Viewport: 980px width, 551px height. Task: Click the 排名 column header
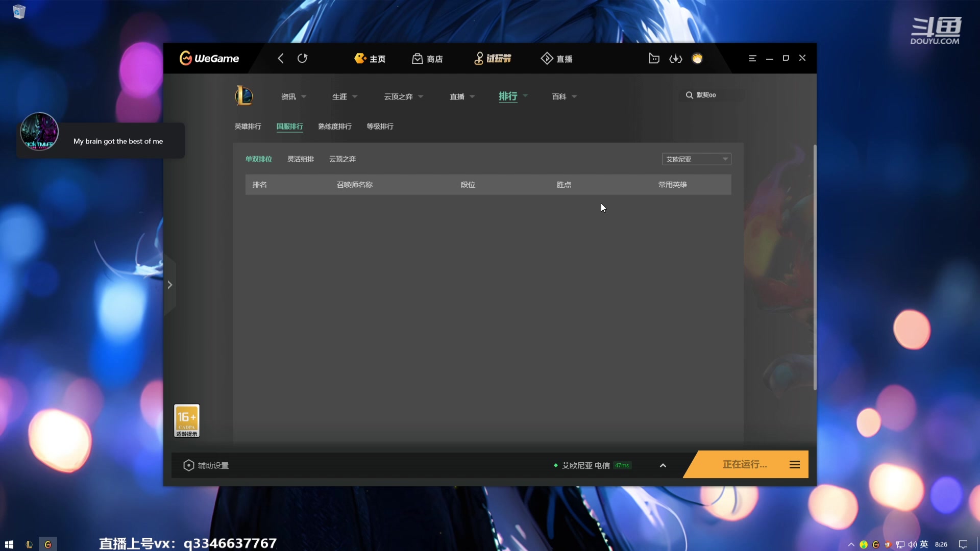259,185
